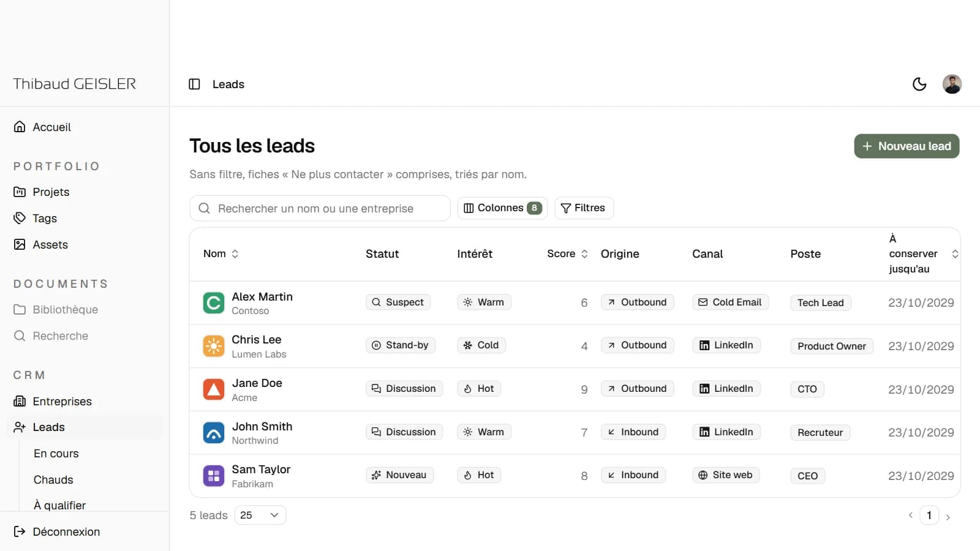
Task: Click the Tags sidebar icon
Action: 20,218
